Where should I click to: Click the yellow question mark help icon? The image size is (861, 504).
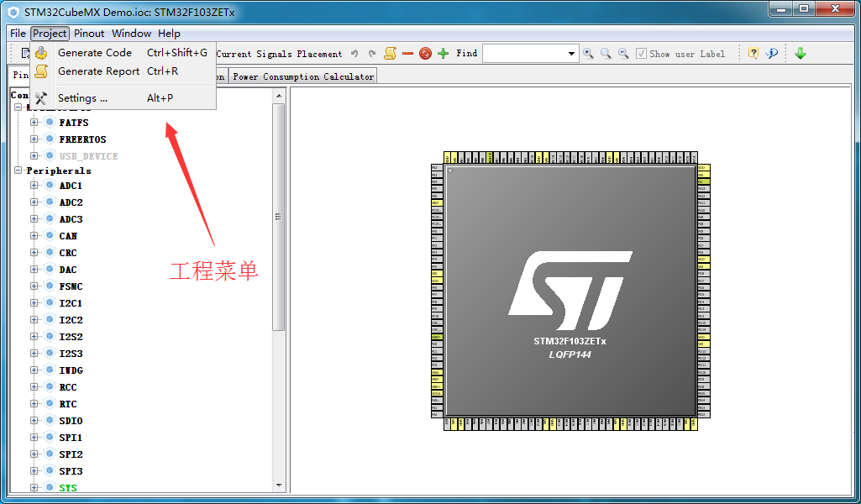coord(753,53)
